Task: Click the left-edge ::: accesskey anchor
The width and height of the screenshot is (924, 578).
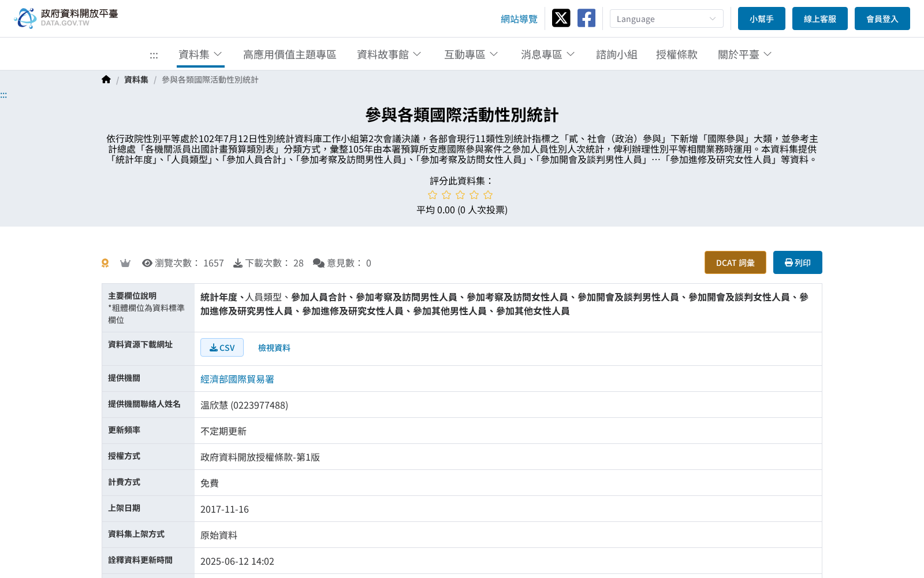Action: [x=3, y=95]
